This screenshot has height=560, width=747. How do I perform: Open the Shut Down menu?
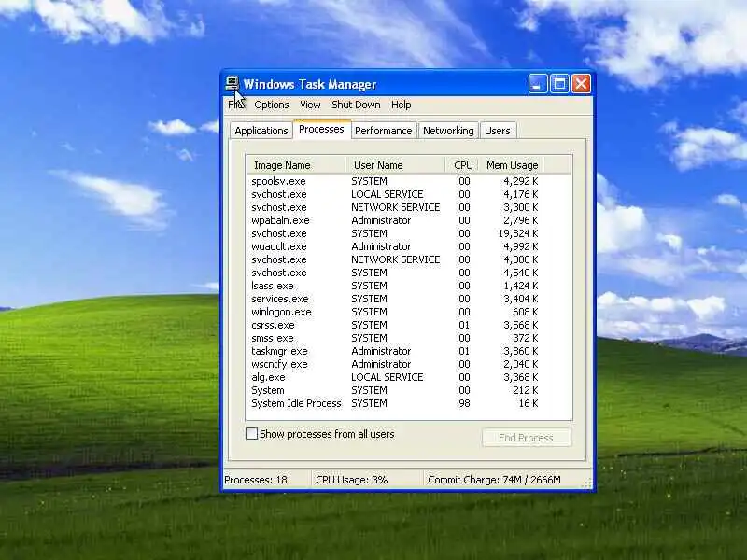click(x=356, y=105)
